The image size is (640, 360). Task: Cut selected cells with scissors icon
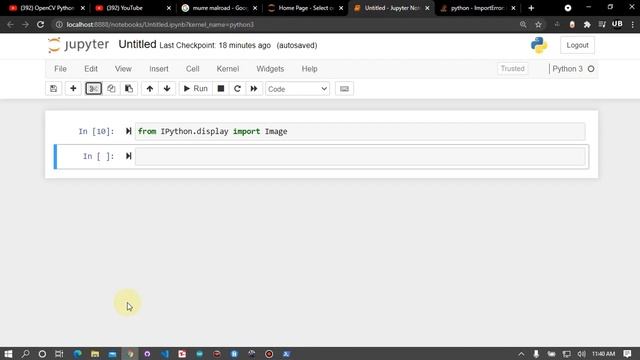pyautogui.click(x=93, y=89)
